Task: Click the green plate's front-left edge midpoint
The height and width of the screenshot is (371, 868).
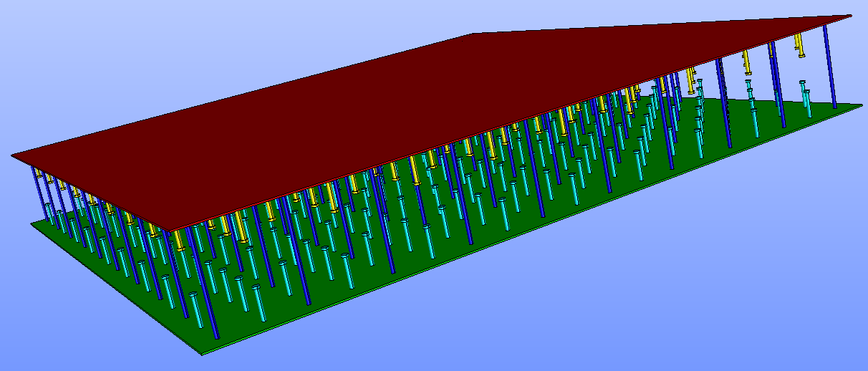Action: (117, 288)
